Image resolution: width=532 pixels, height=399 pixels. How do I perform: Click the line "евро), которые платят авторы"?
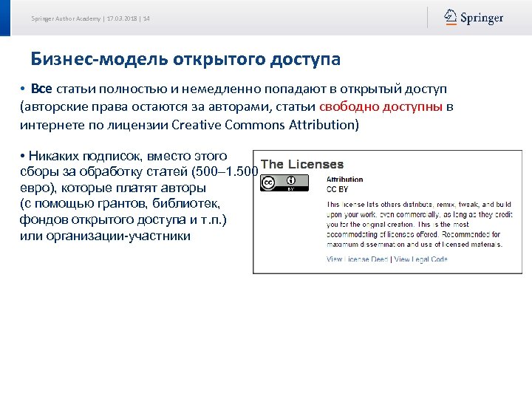(113, 188)
